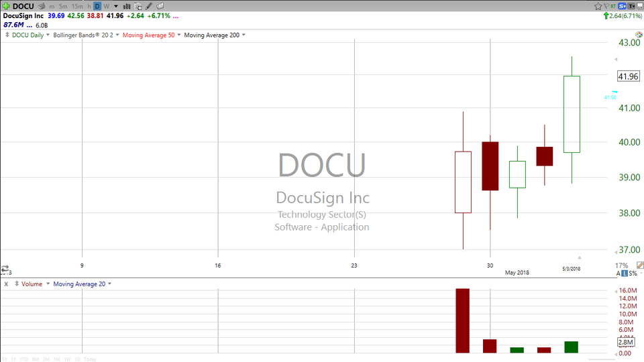Open the more timeframes dropdown arrow
Screen dimensions: 644x362
click(x=116, y=7)
